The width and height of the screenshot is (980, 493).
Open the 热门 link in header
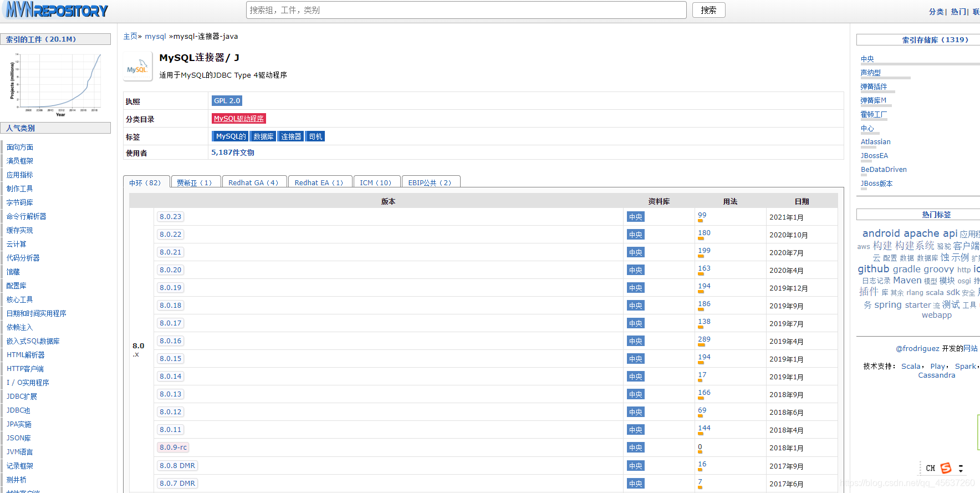tap(958, 12)
